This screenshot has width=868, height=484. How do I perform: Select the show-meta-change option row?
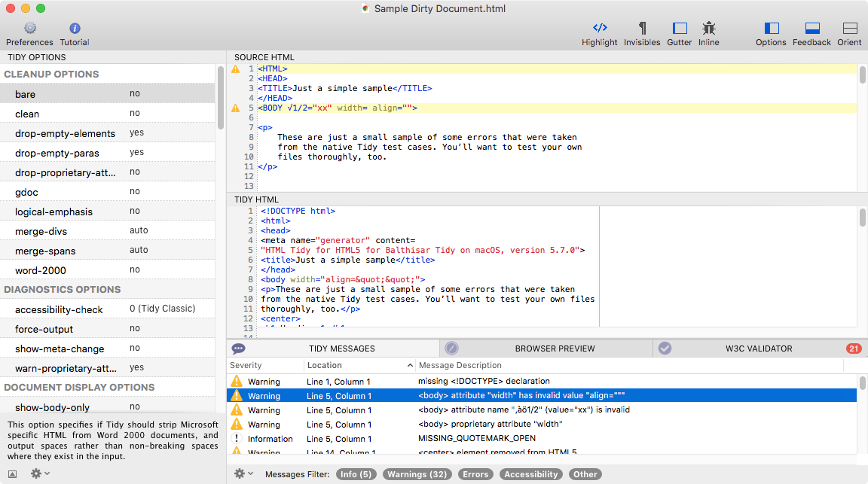pos(108,349)
